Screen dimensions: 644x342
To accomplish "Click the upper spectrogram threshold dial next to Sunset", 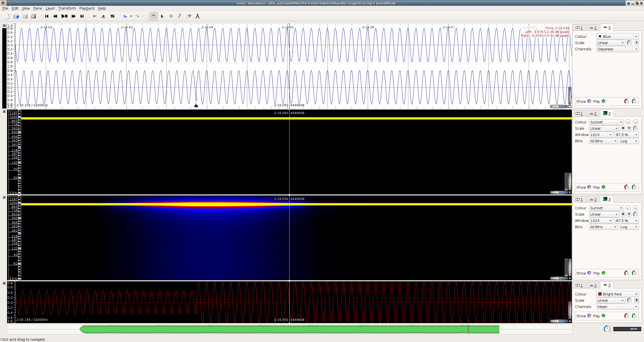I will (x=628, y=122).
